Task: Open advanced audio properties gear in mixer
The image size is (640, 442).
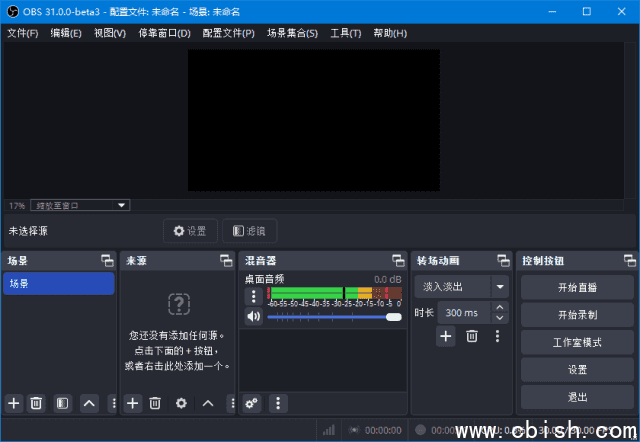Action: pos(251,403)
